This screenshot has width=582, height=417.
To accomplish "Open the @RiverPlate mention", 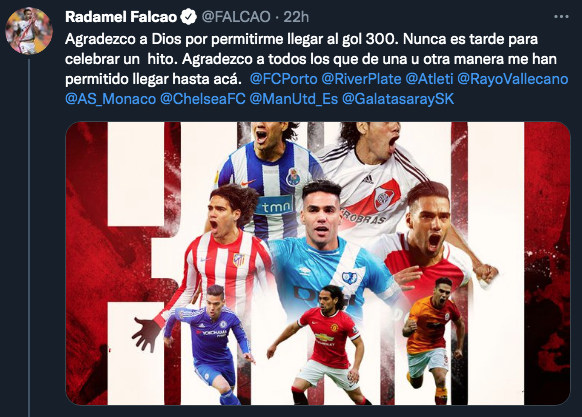I will (362, 79).
